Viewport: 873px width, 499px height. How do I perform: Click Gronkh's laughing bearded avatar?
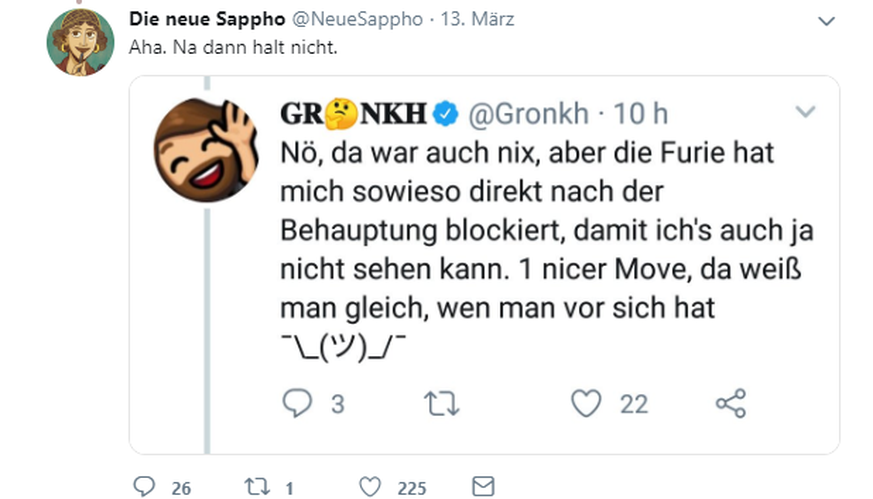click(x=205, y=147)
